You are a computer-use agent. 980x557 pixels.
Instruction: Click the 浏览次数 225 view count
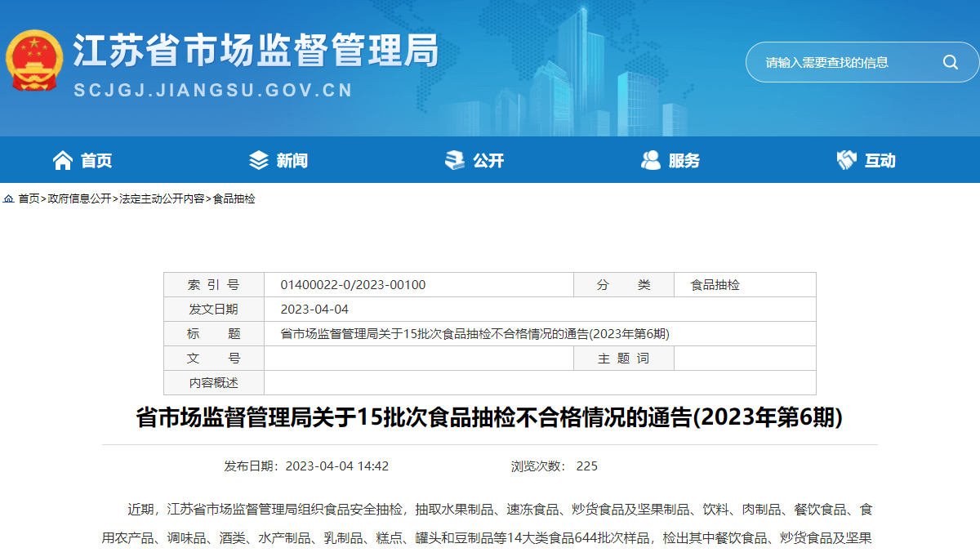coord(555,466)
